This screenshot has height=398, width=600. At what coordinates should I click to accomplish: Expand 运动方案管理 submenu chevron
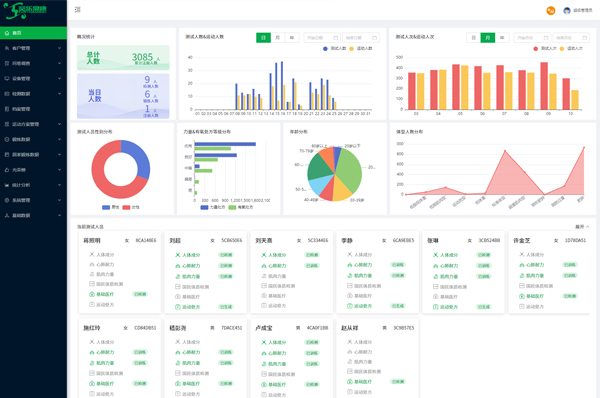pos(59,124)
